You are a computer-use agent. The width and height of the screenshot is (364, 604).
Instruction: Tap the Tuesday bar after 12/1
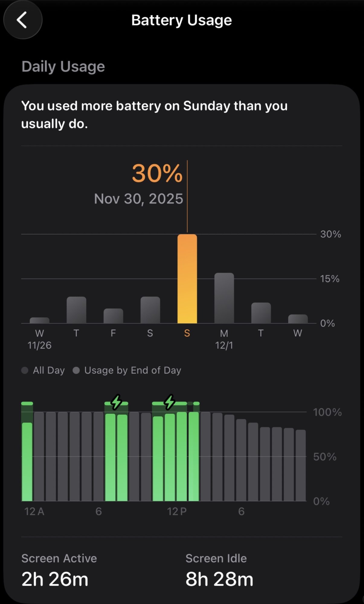[x=261, y=313]
